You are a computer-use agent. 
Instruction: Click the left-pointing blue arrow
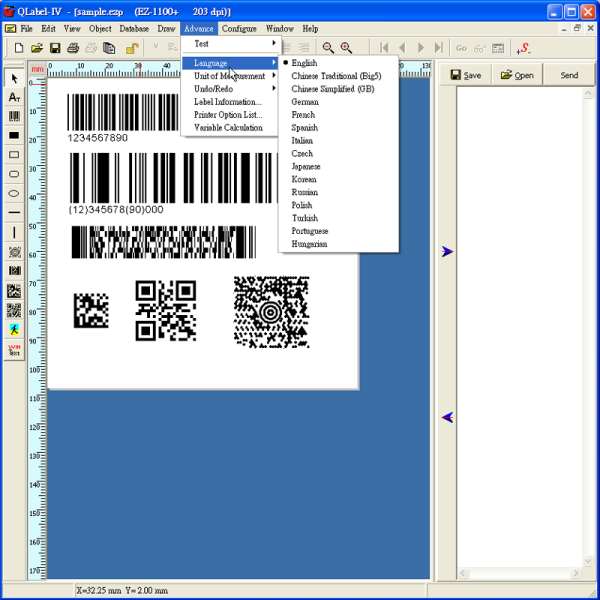447,417
